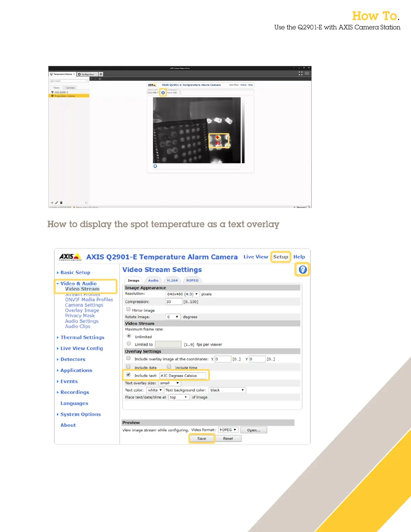The height and width of the screenshot is (532, 411).
Task: Add a new tab with the plus button
Action: pos(101,74)
